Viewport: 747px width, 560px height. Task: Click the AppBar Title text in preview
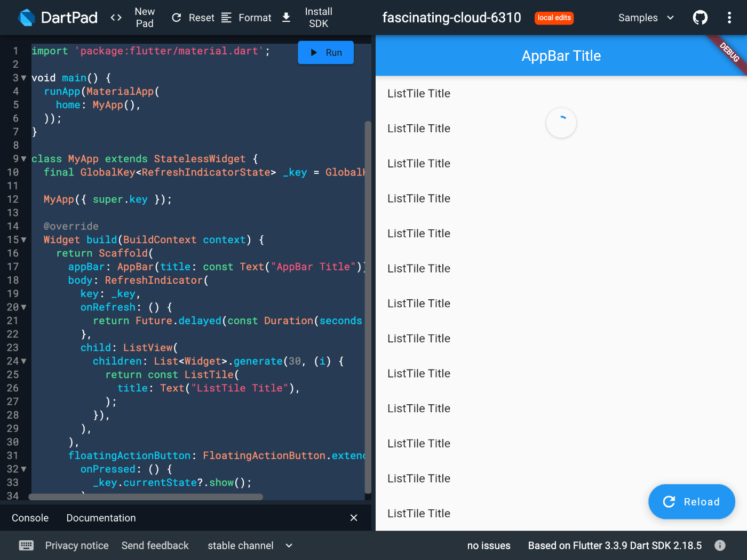tap(561, 56)
